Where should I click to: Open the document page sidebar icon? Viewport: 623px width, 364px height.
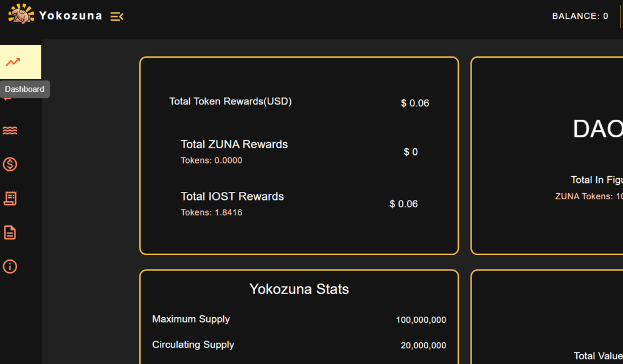click(x=10, y=232)
